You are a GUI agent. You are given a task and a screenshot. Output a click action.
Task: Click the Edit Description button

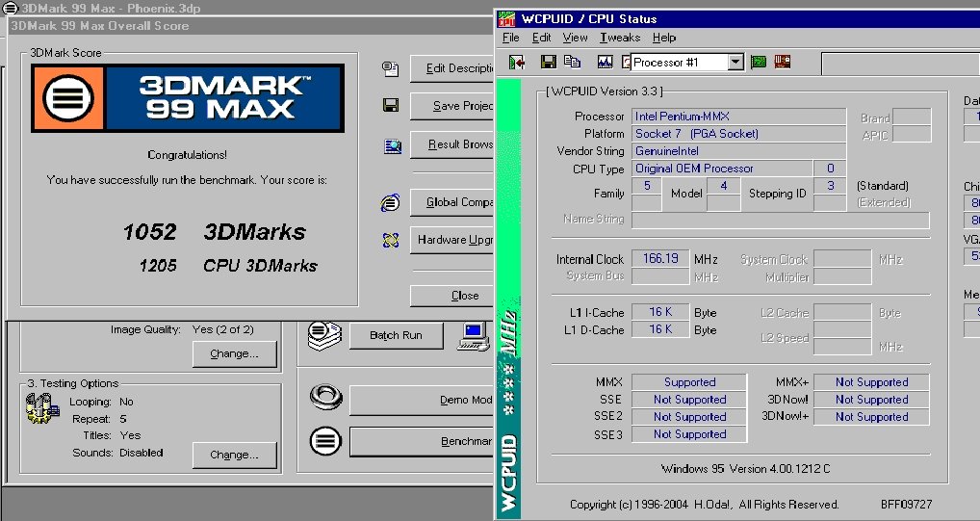click(451, 68)
